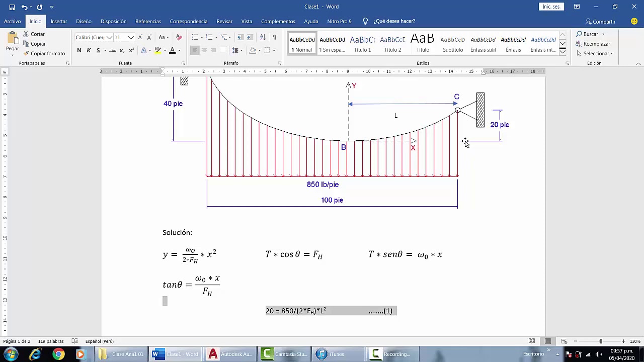
Task: Click the shading paint bucket icon
Action: [x=253, y=50]
